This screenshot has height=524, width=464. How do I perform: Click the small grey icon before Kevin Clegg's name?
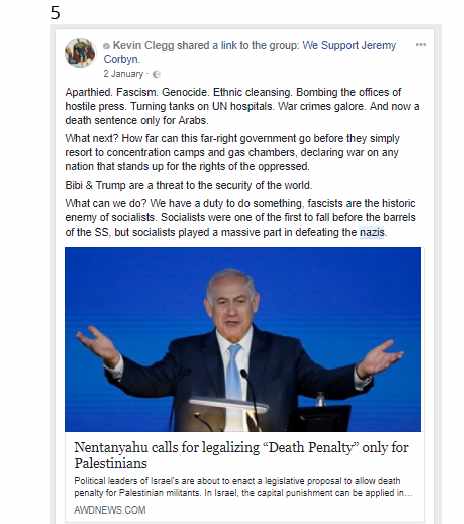106,46
